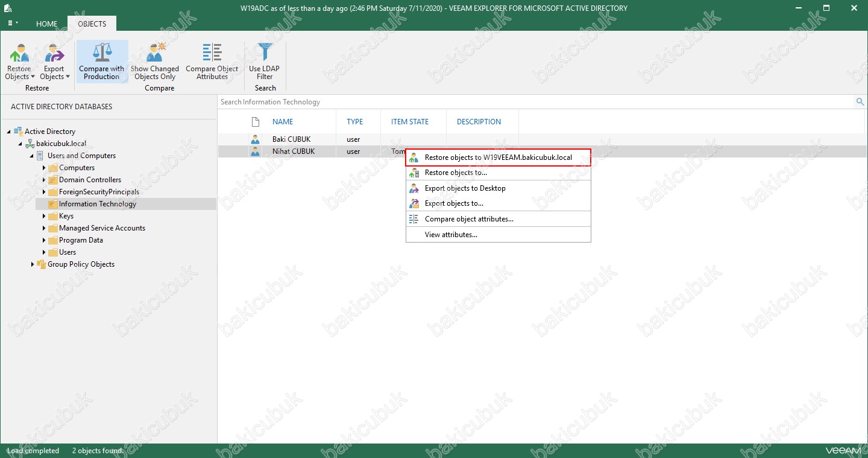
Task: Click the Compare object attributes menu icon
Action: click(414, 219)
